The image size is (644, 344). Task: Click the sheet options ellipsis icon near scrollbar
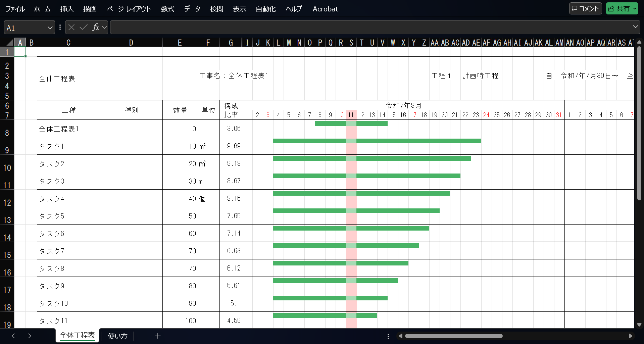point(388,336)
